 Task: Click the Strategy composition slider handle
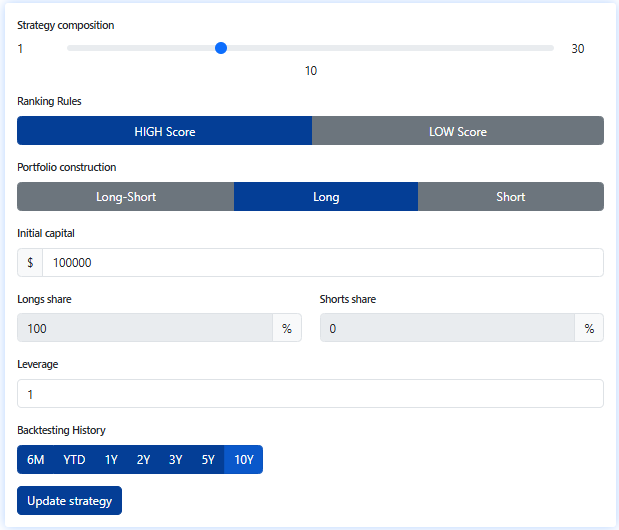coord(221,48)
